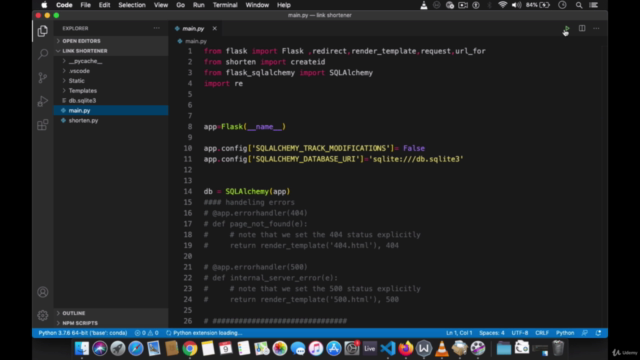The image size is (640, 360).
Task: Open the Accounts menu icon
Action: coord(42,292)
